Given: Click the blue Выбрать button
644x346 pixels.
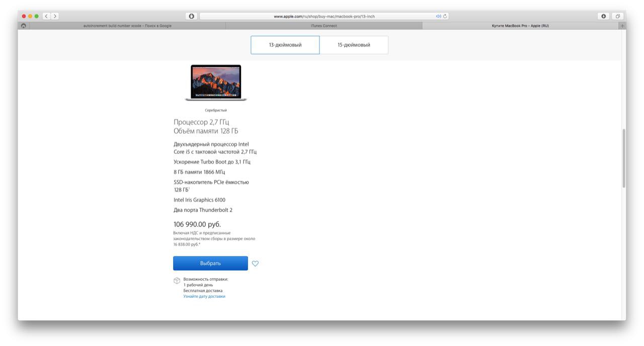Looking at the screenshot, I should coord(210,264).
